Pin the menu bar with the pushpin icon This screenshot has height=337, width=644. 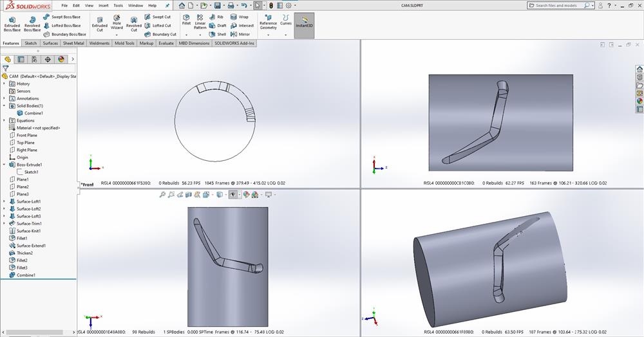click(x=167, y=5)
